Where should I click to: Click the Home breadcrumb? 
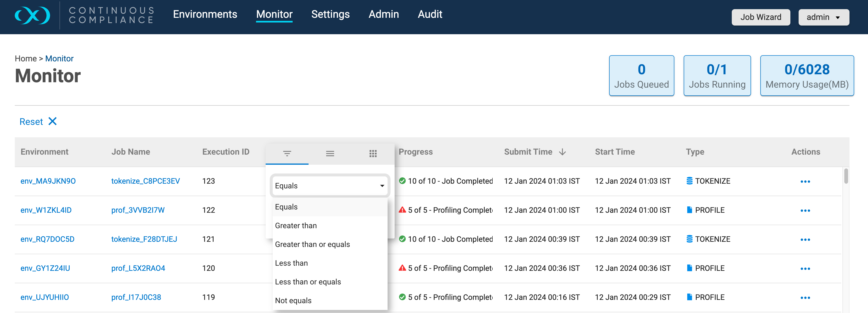coord(26,59)
